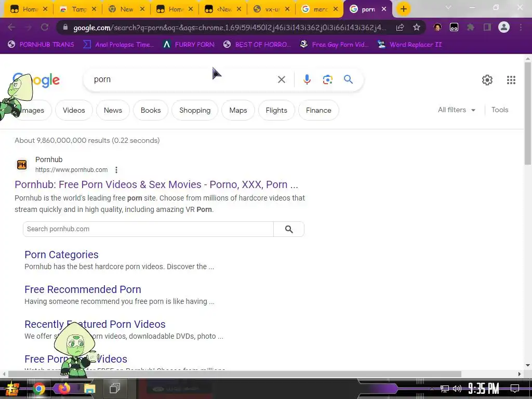Screen dimensions: 532x399
Task: Filter results by Maps
Action: 238,110
